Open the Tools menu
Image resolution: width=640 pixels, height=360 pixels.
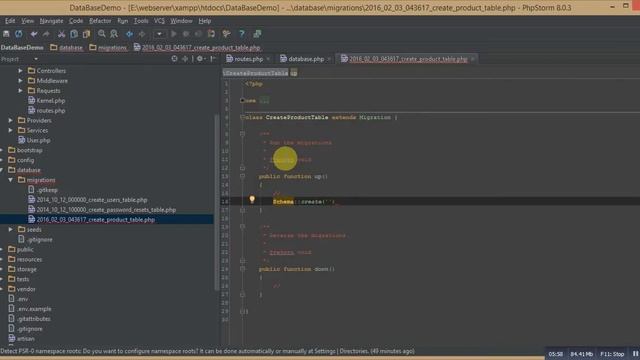tap(141, 21)
